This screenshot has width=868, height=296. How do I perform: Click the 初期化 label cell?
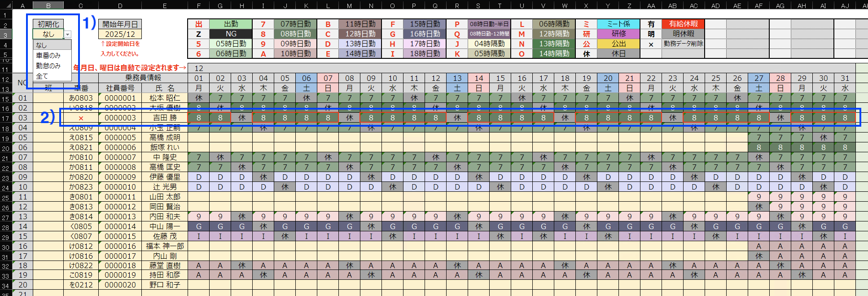click(x=48, y=24)
